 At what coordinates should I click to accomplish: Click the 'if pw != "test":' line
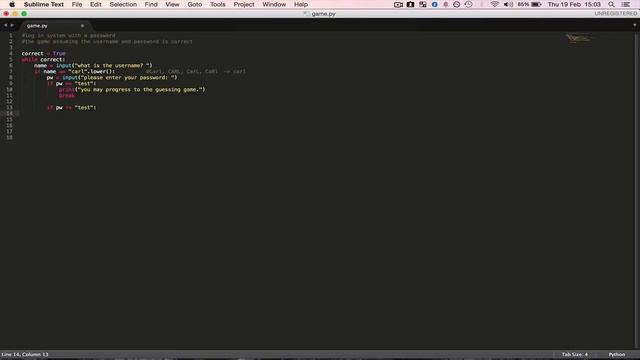tap(71, 107)
